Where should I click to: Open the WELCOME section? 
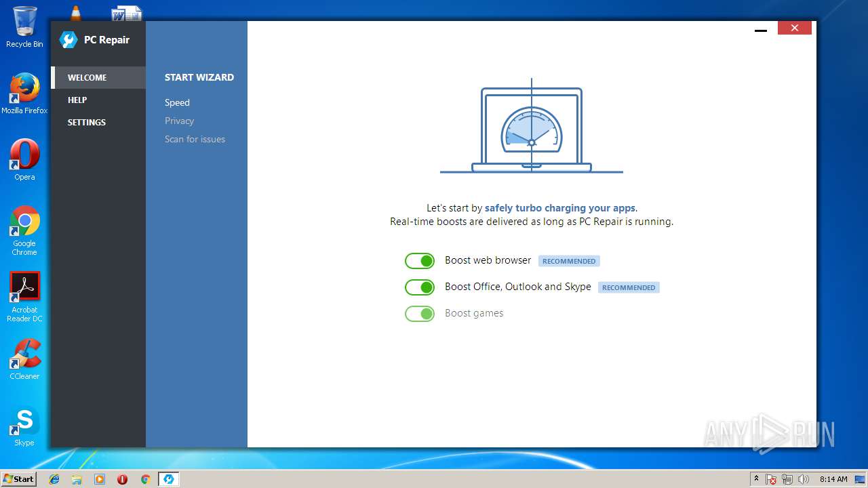tap(98, 77)
